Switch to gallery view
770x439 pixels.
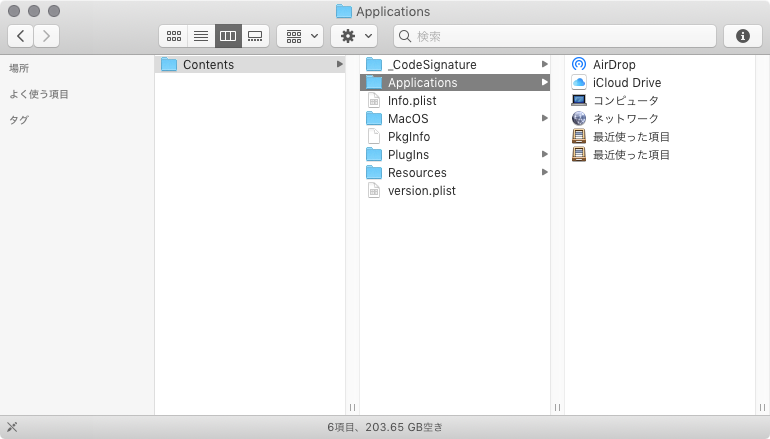coord(255,36)
